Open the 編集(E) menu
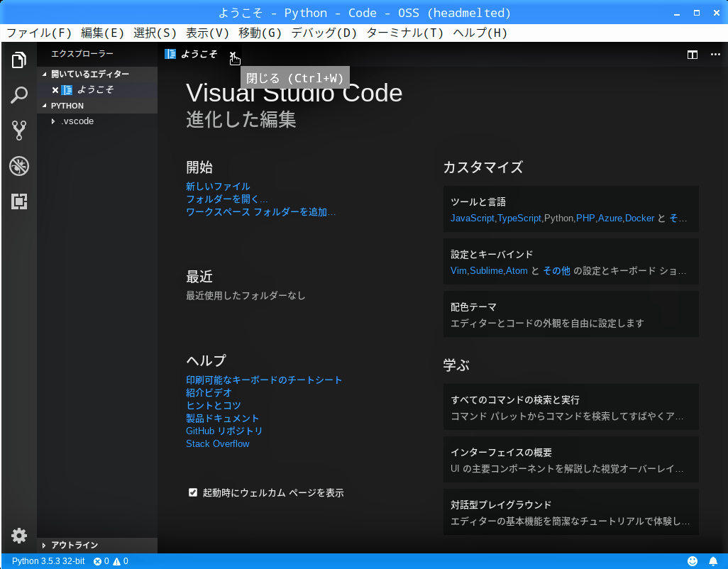This screenshot has width=728, height=569. [103, 33]
